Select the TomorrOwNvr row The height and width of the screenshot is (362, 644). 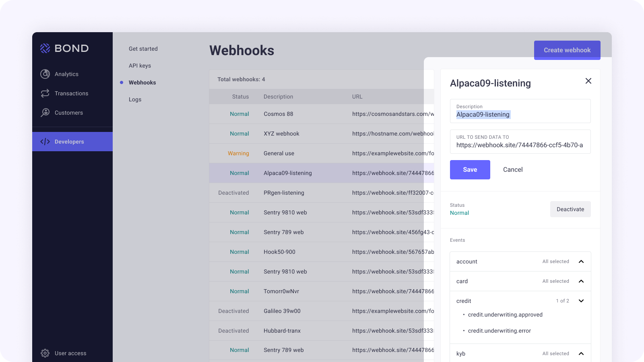coord(322,291)
